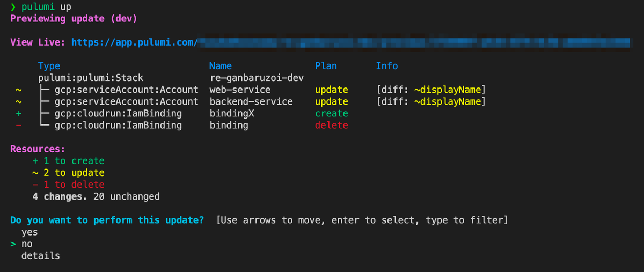
Task: Select the 'yes' option
Action: pos(30,233)
